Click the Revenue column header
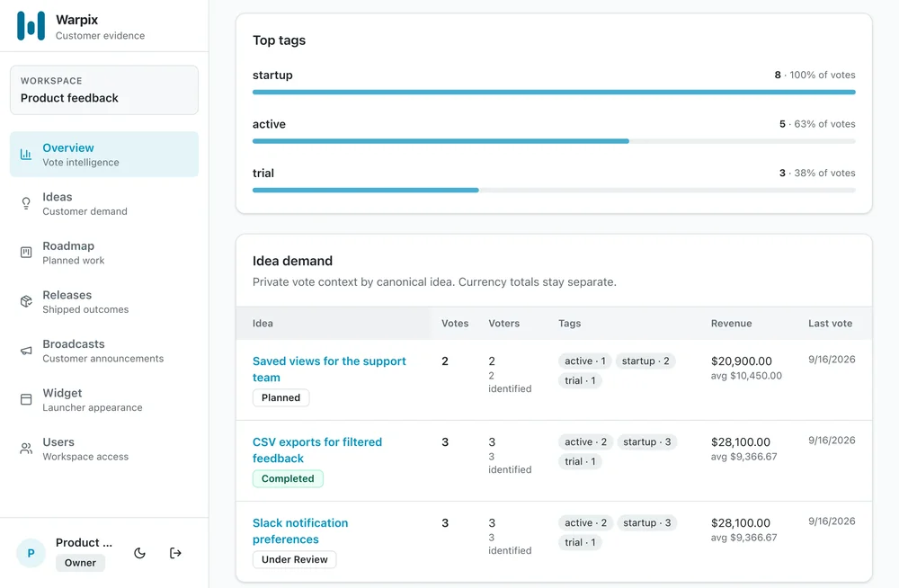This screenshot has width=899, height=588. pos(731,323)
